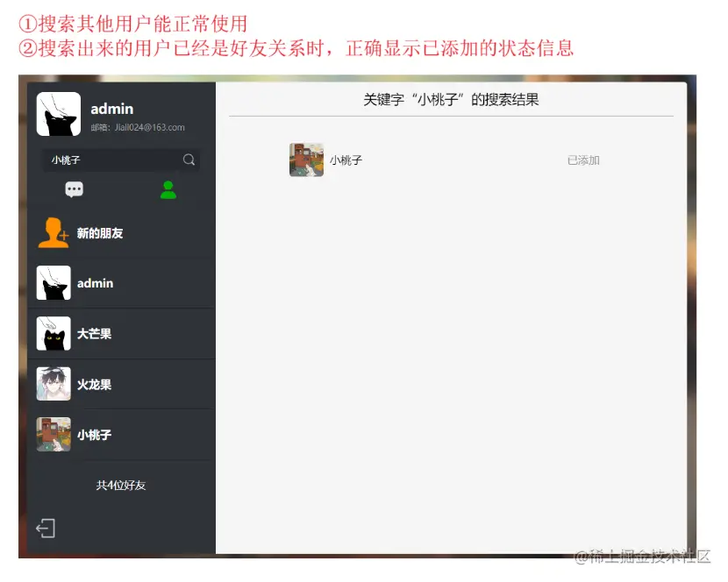The height and width of the screenshot is (582, 728).
Task: Select admin in the friends list
Action: tap(121, 282)
